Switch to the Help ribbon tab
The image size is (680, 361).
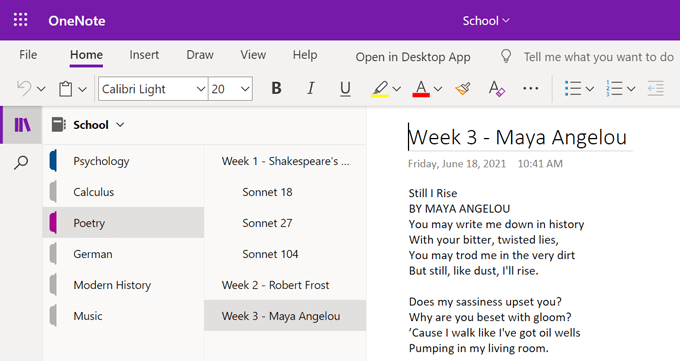point(305,55)
